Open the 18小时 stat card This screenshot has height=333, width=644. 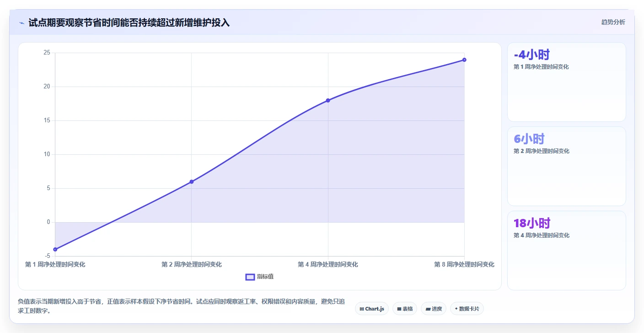(567, 251)
